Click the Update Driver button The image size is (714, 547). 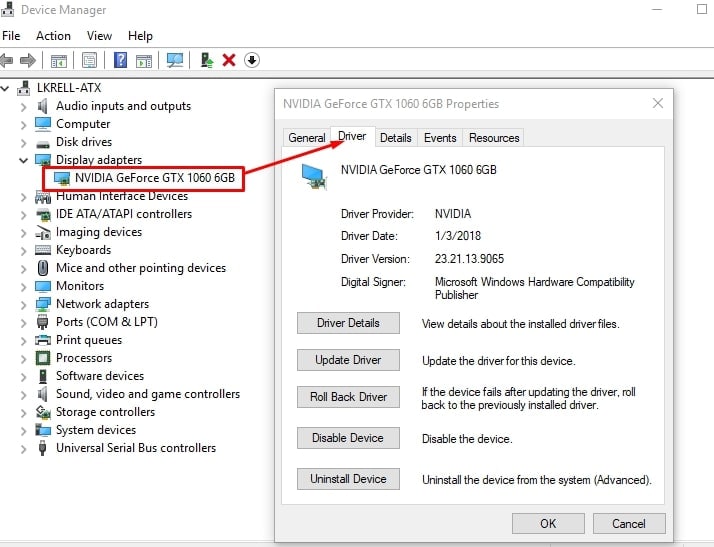[348, 360]
